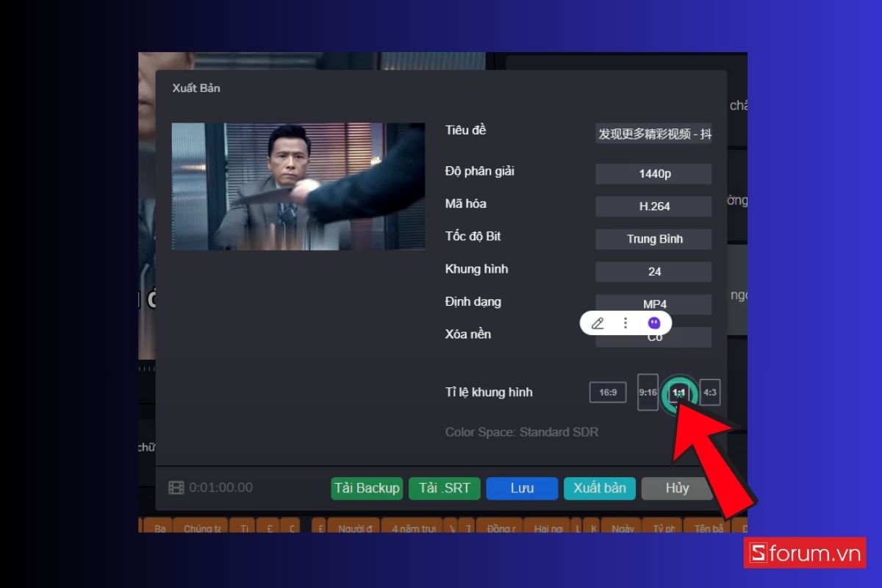Select the 'Chúng ta' subtitle clip on timeline
882x588 pixels.
(202, 526)
